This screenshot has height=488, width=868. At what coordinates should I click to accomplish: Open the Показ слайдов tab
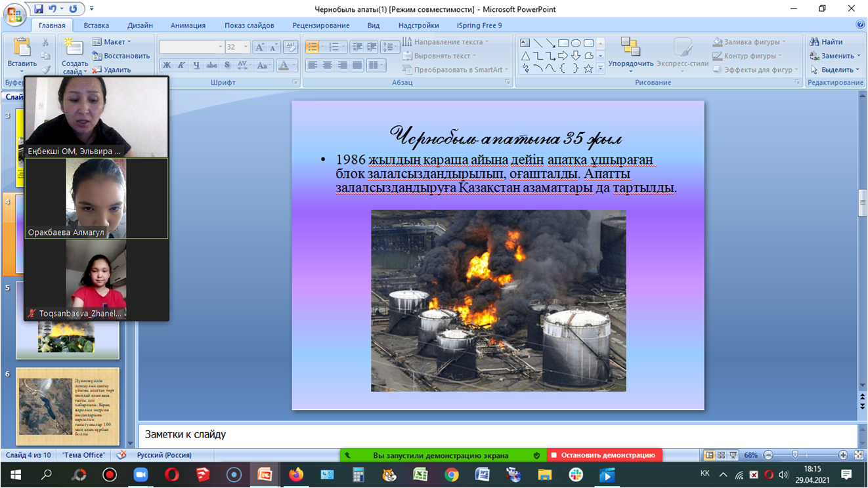(249, 26)
